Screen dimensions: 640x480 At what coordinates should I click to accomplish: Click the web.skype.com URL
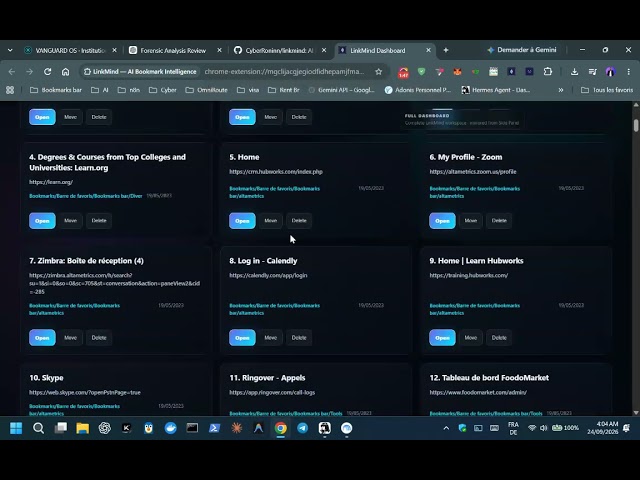(85, 393)
